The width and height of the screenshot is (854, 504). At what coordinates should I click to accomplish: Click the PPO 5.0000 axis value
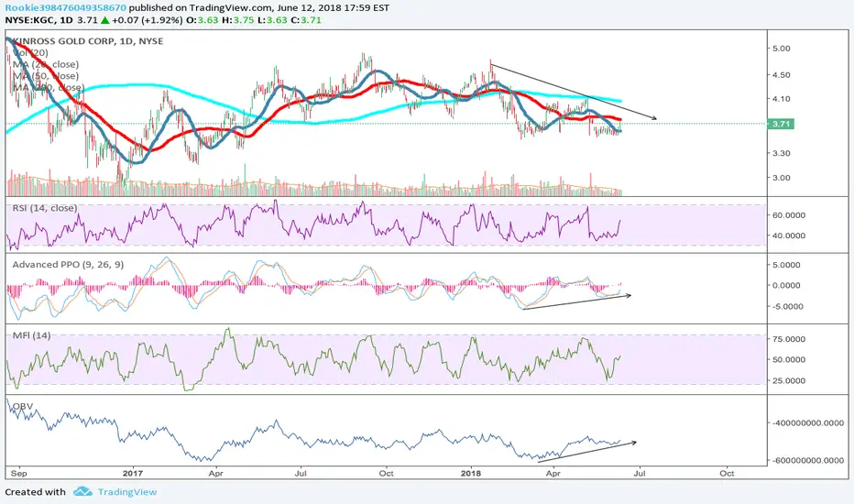pos(786,265)
